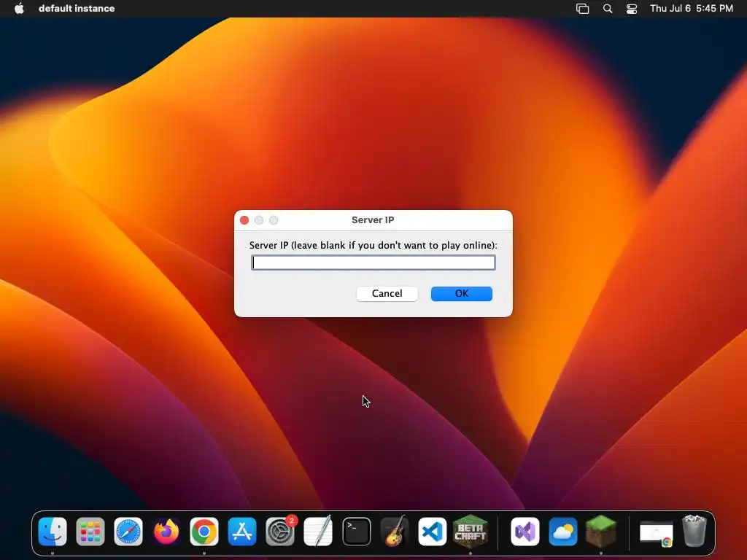Open purple Visual Studio icon in Dock
The image size is (747, 560).
(525, 532)
